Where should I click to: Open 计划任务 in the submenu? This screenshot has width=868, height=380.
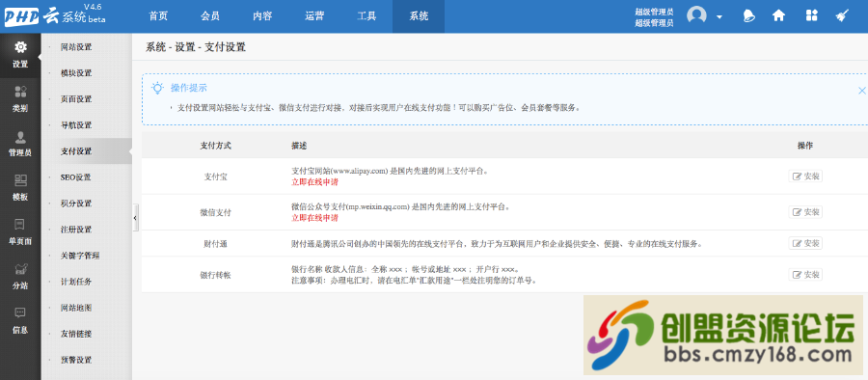76,282
